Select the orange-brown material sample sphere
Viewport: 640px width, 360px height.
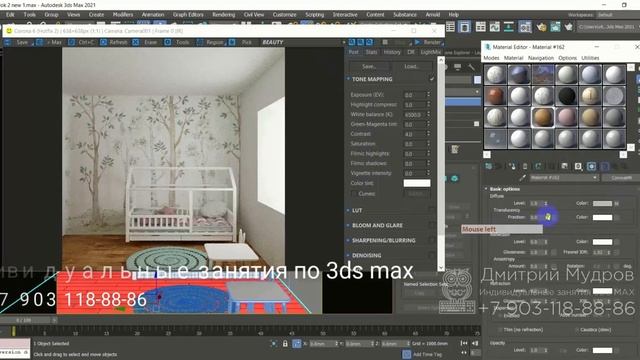(543, 117)
